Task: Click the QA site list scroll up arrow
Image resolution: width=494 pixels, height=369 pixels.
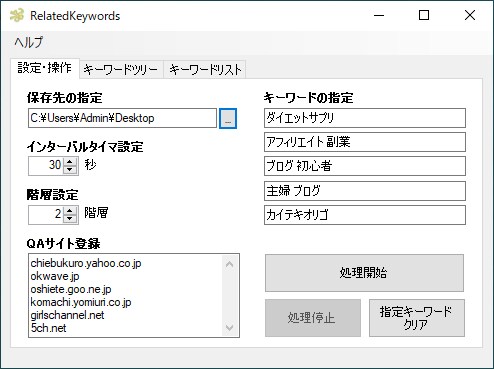Action: click(x=229, y=265)
